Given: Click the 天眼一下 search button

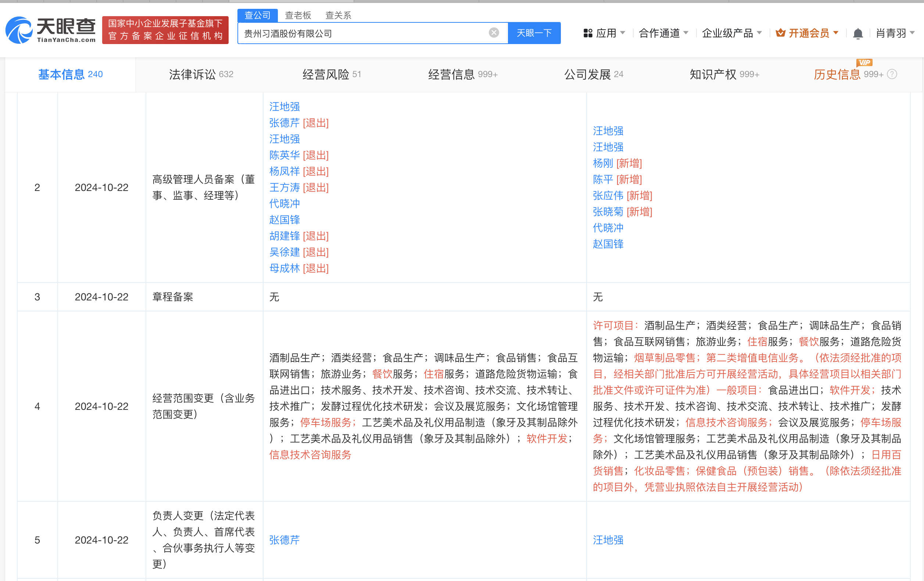Looking at the screenshot, I should [x=534, y=33].
